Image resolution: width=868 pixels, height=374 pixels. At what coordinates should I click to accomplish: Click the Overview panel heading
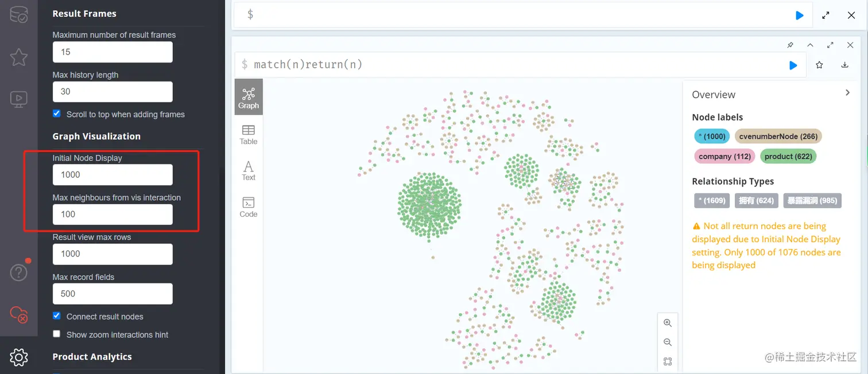pyautogui.click(x=714, y=95)
